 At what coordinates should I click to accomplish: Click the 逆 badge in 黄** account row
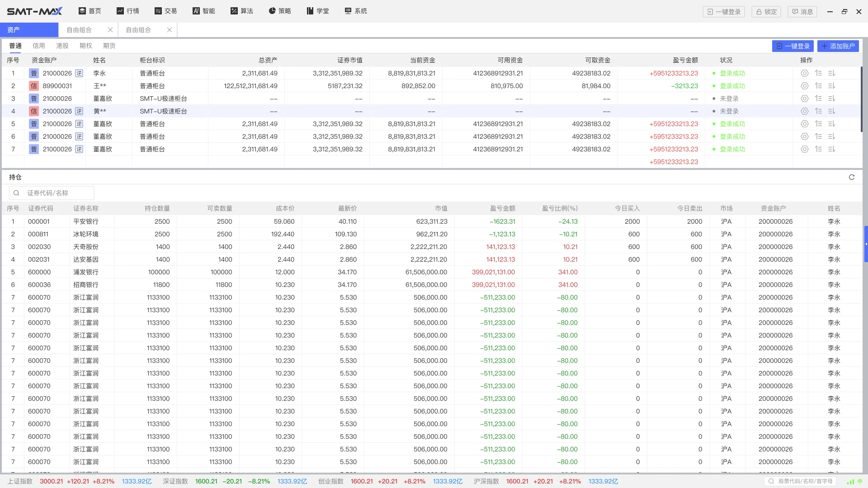pos(79,111)
